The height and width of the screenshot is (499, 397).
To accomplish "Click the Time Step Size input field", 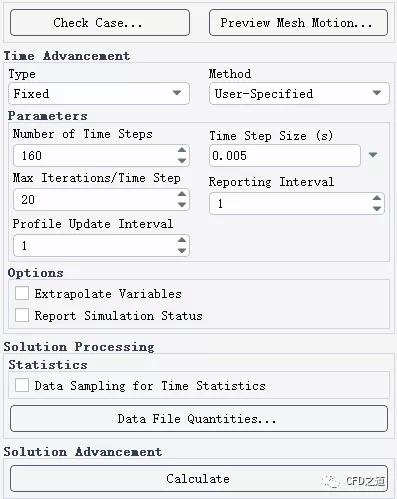I will pos(285,156).
